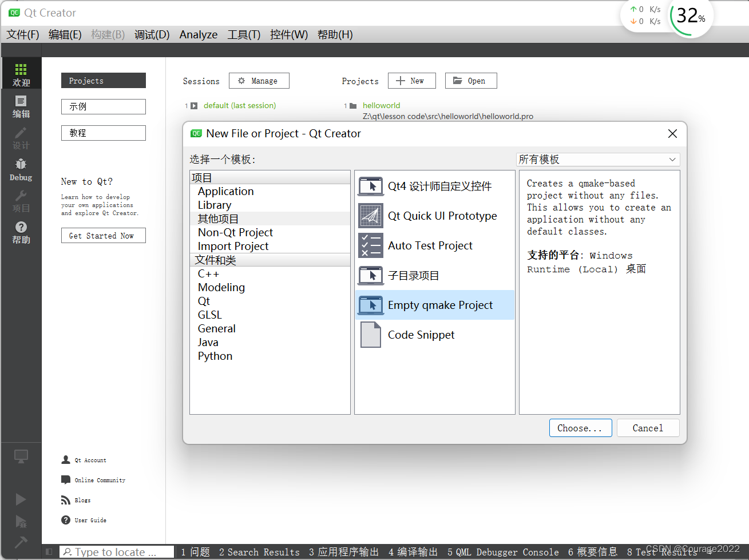Click the Open project button
Image resolution: width=749 pixels, height=560 pixels.
471,81
